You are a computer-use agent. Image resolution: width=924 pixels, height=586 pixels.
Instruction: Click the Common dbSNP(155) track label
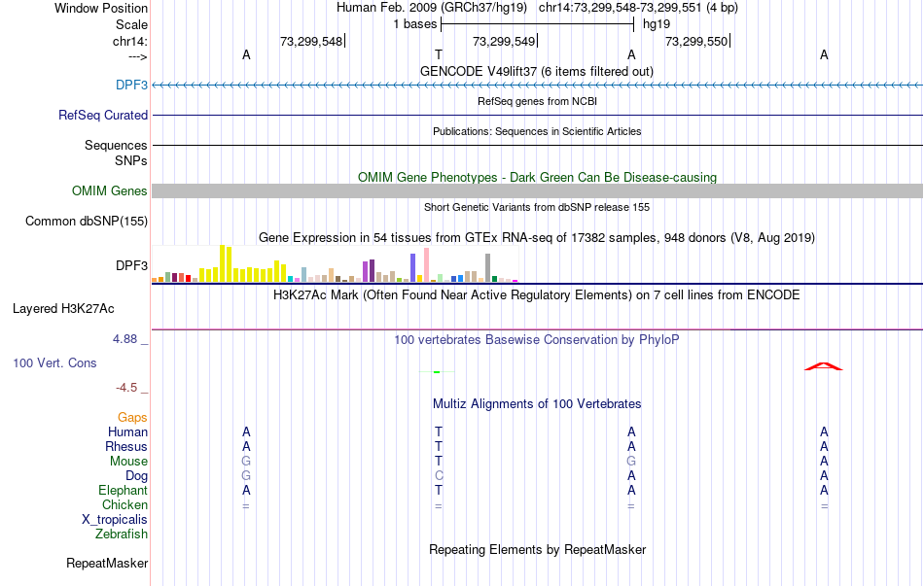[x=87, y=221]
